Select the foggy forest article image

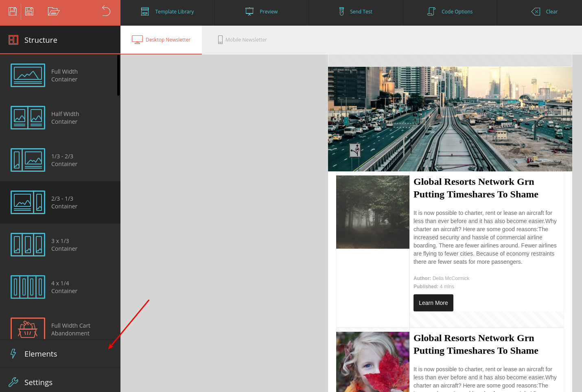click(x=373, y=212)
